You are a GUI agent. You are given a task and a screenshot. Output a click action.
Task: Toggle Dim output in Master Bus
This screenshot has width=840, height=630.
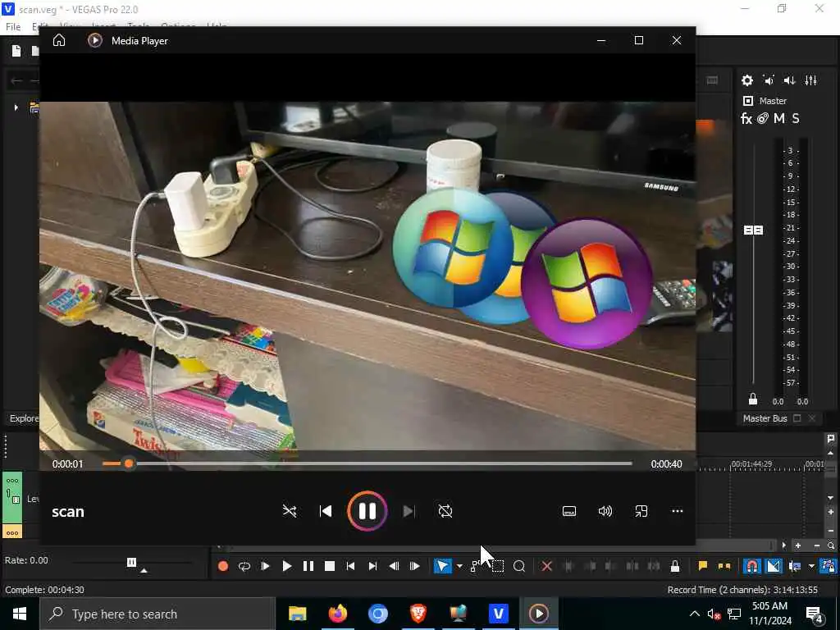tap(790, 80)
